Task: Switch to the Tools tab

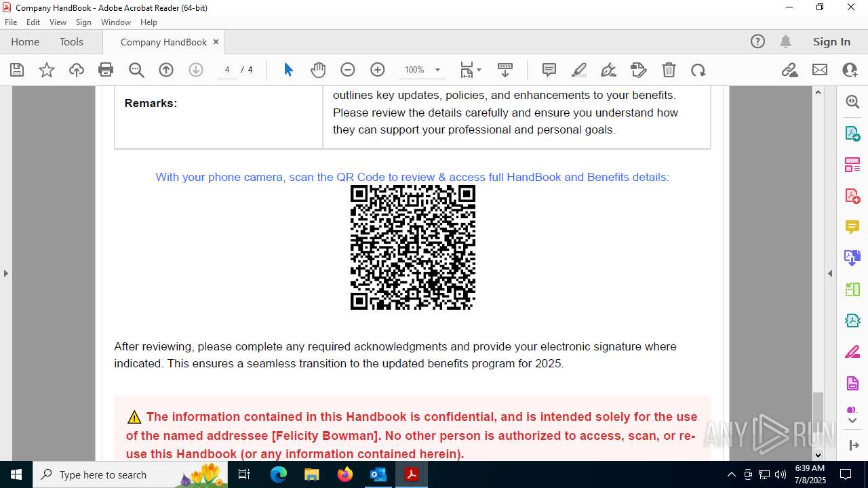Action: coord(71,41)
